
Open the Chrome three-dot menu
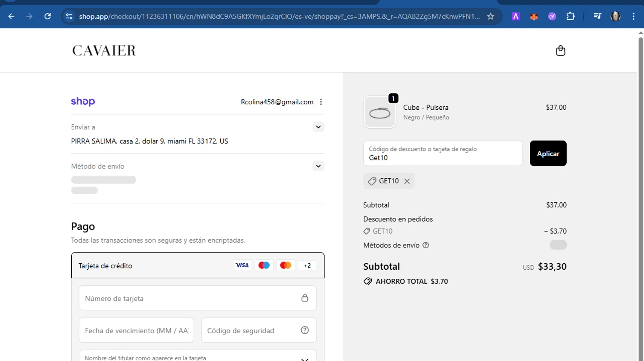pyautogui.click(x=634, y=16)
